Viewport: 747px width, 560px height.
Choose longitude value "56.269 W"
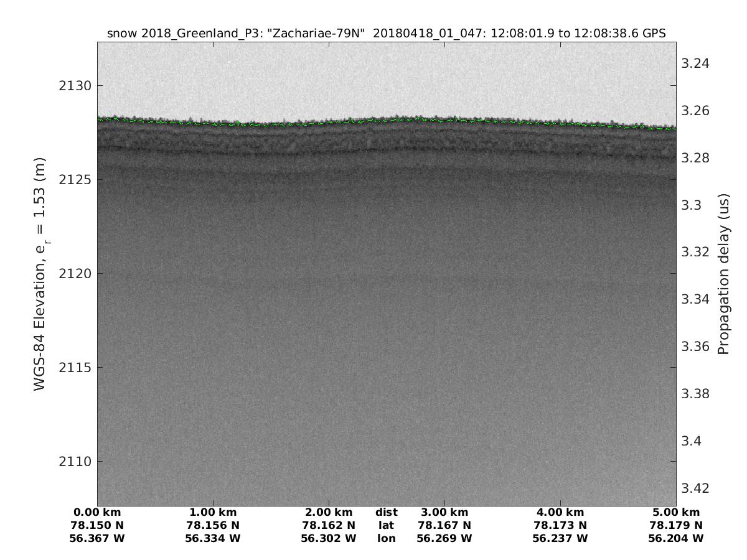pos(444,538)
